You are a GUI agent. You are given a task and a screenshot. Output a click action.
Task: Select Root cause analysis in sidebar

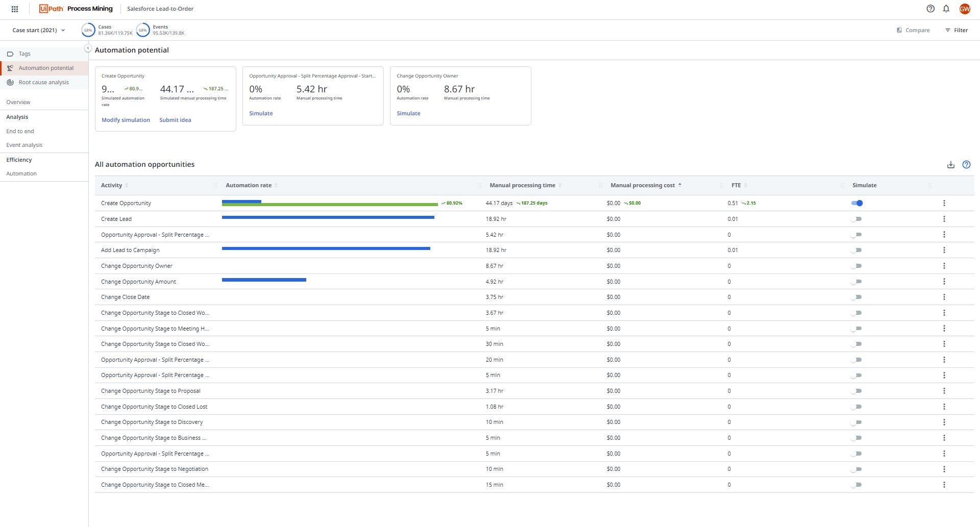tap(44, 82)
